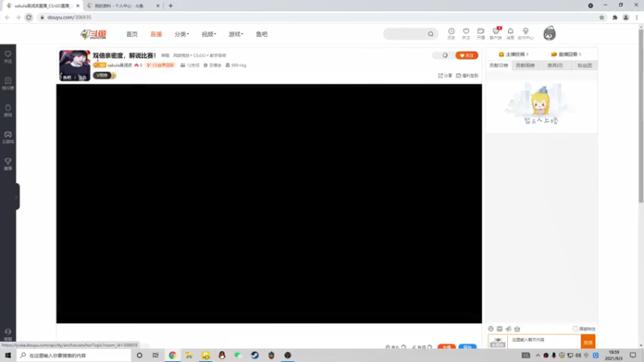Switch to the weekly contribution (贡献周榜) tab
This screenshot has width=644, height=362.
[x=526, y=65]
